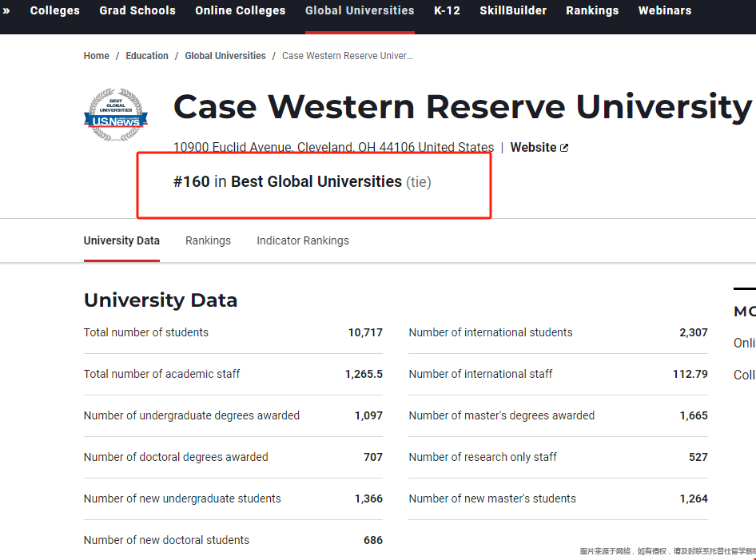Switch to the University Data tab
Image resolution: width=756 pixels, height=560 pixels.
121,240
